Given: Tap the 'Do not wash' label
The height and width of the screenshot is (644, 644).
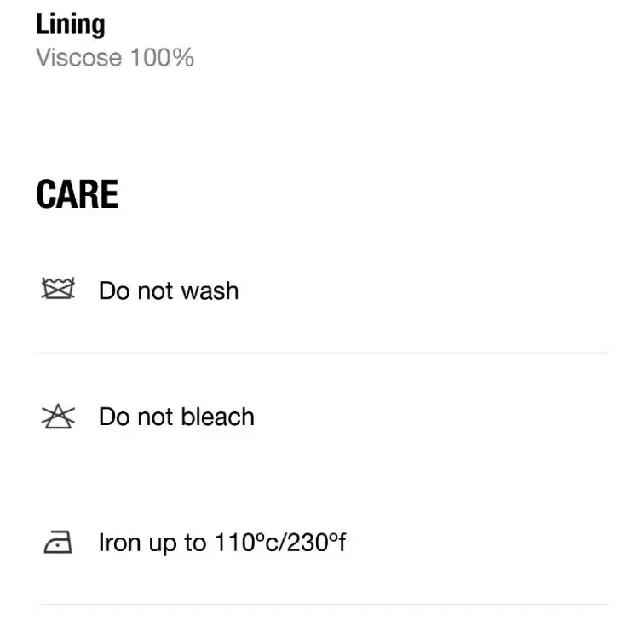Looking at the screenshot, I should click(169, 290).
